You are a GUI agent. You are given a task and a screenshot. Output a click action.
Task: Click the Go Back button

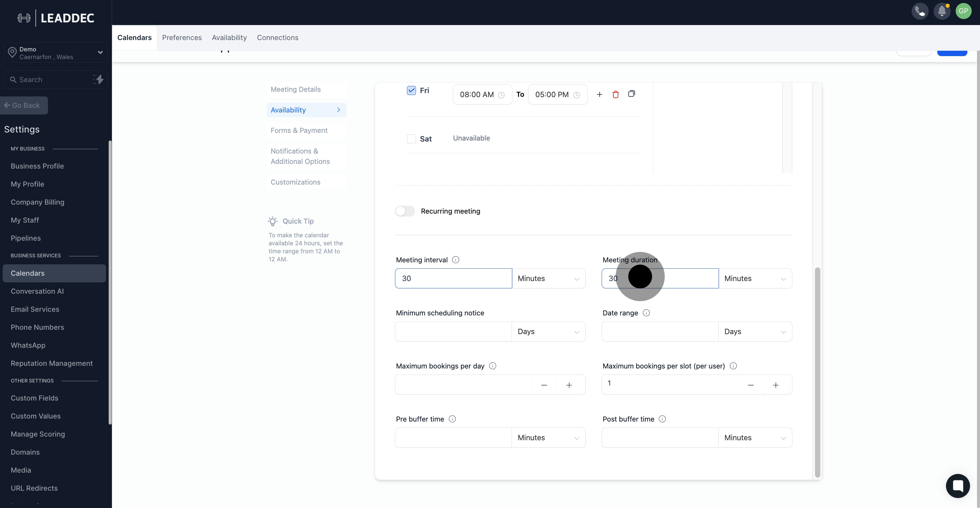click(24, 105)
